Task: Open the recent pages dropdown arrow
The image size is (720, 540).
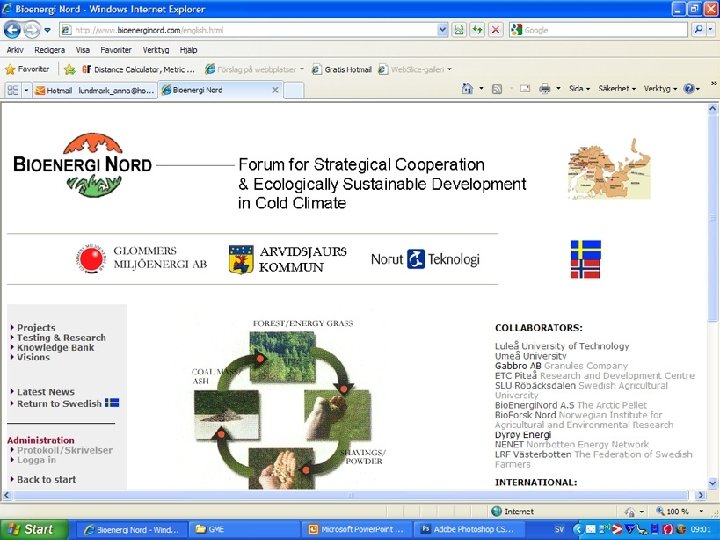Action: tap(47, 31)
